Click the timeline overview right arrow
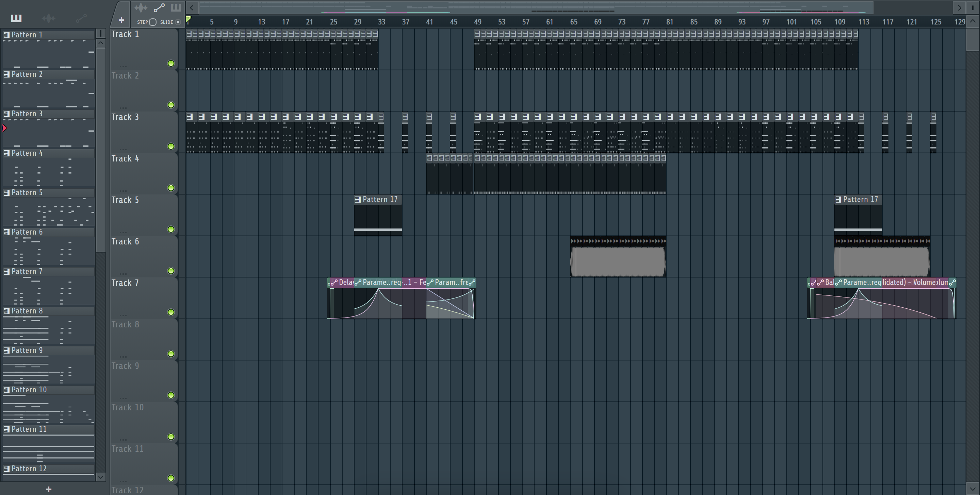Image resolution: width=980 pixels, height=495 pixels. coord(960,7)
